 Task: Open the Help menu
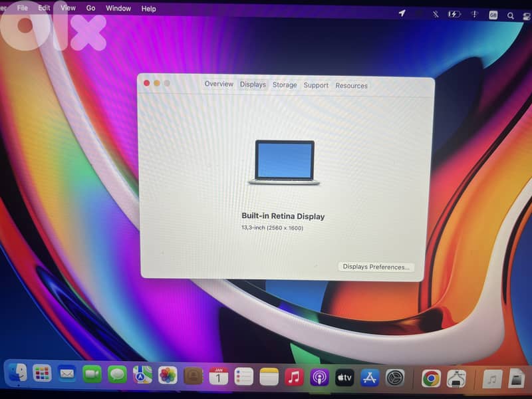pos(148,9)
